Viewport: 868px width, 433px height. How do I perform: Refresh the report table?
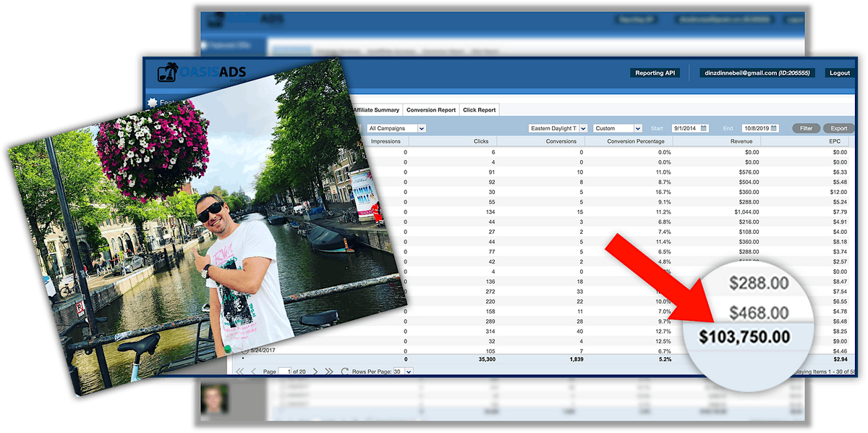(x=345, y=371)
